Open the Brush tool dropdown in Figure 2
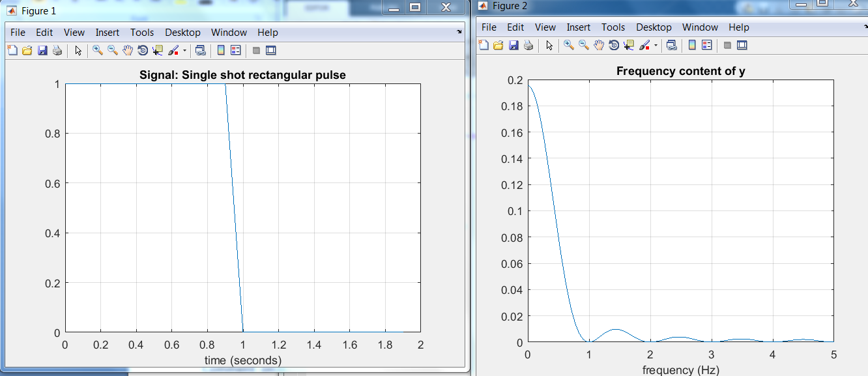The image size is (868, 376). click(x=656, y=45)
